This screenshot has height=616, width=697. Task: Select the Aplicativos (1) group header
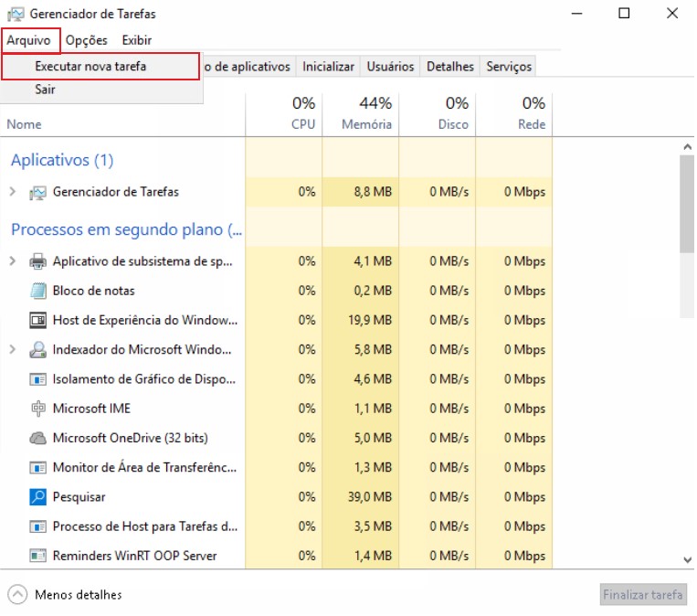pyautogui.click(x=62, y=160)
